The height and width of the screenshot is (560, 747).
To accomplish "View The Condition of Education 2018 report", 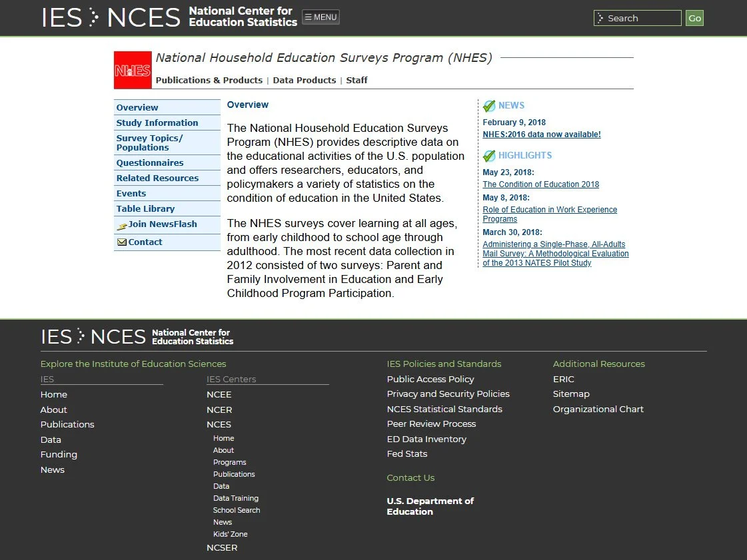I will click(x=540, y=184).
